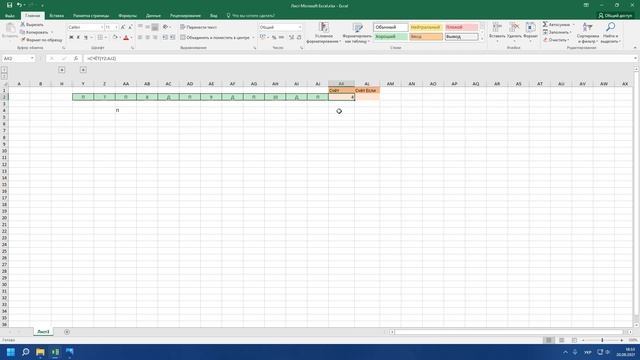This screenshot has width=640, height=360.
Task: Apply the Neutral (Нейтральный) yellow cell style
Action: click(425, 27)
